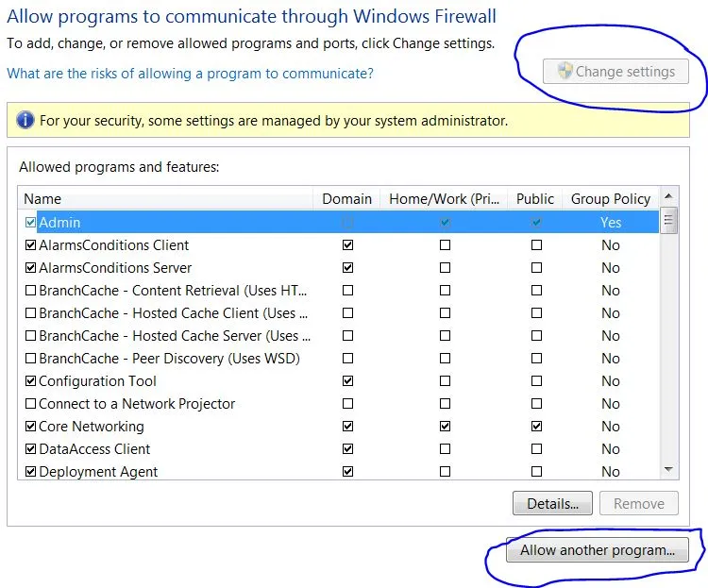The width and height of the screenshot is (708, 588).
Task: Toggle Domain checkbox for AlarmsConditions Client
Action: coord(347,244)
